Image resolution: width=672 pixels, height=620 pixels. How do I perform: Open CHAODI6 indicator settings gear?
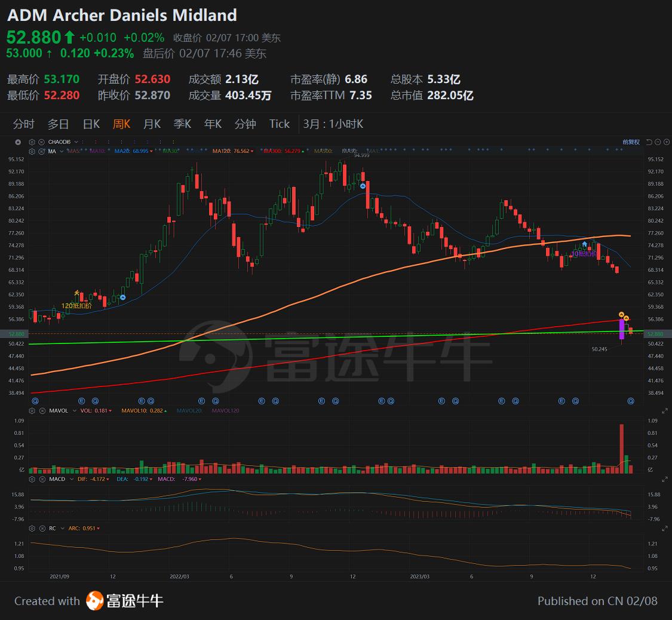coord(32,142)
